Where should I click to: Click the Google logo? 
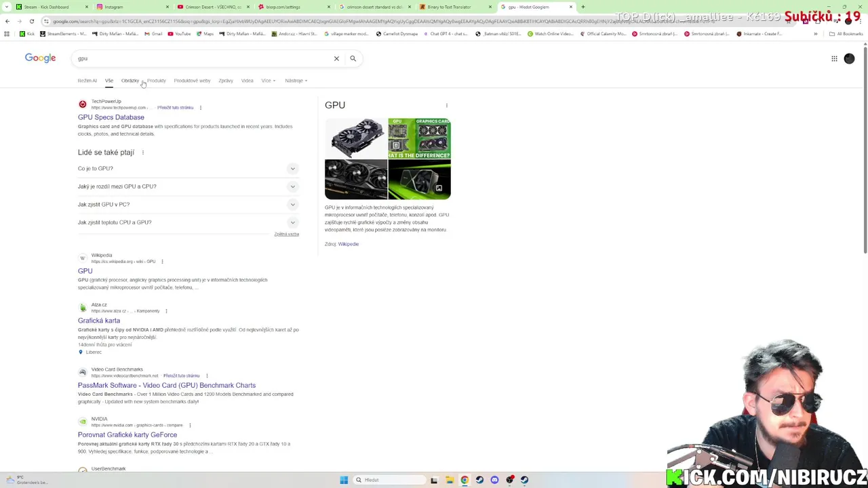tap(40, 58)
